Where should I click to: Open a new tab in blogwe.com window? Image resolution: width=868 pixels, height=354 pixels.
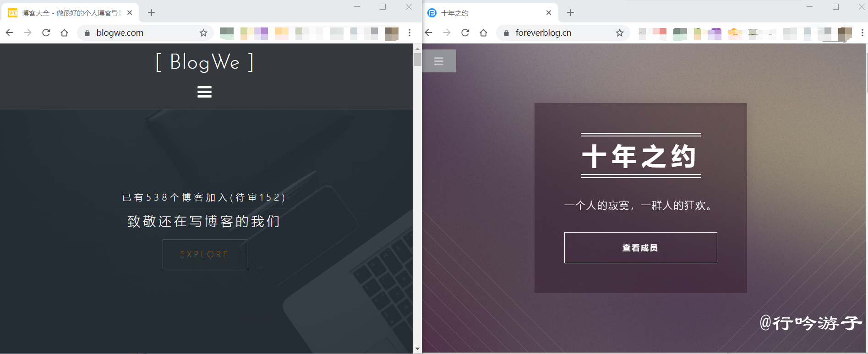[x=151, y=13]
